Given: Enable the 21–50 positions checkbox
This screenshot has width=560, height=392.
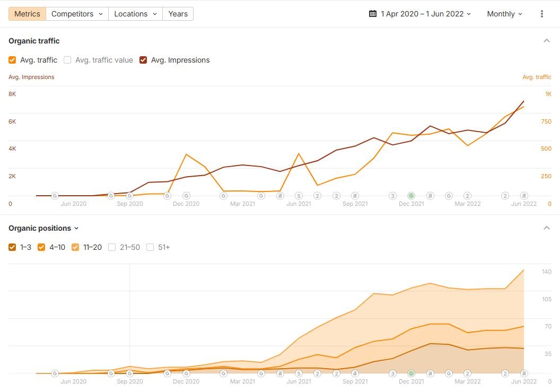Looking at the screenshot, I should pyautogui.click(x=112, y=247).
